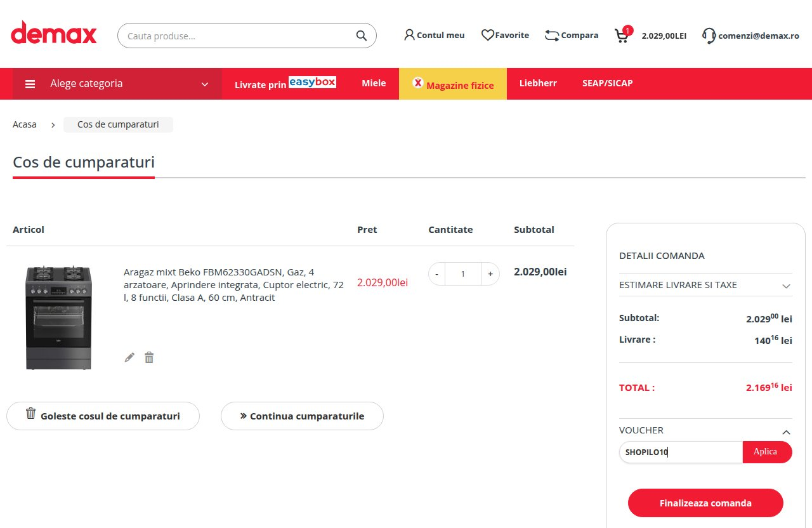Click the voucher code input field
Viewport: 812px width, 528px height.
pyautogui.click(x=681, y=452)
